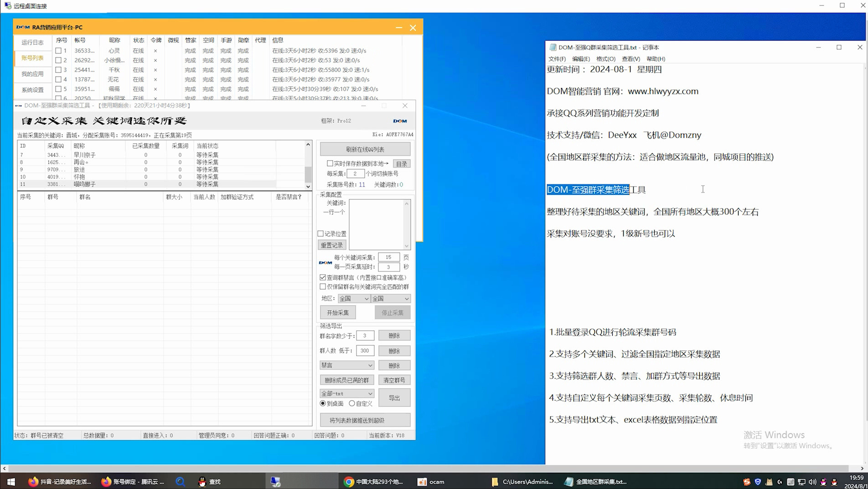868x489 pixels.
Task: Click the DOM logo beside 框架: Pro12
Action: 400,121
